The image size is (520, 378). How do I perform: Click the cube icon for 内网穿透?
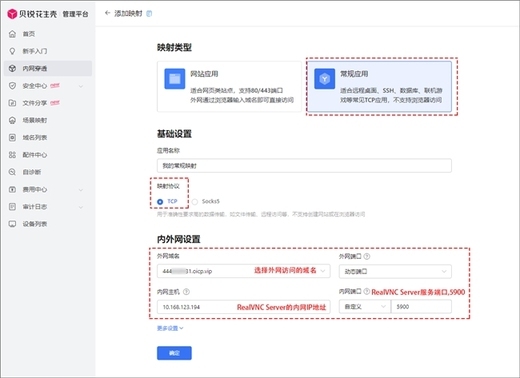coord(12,68)
